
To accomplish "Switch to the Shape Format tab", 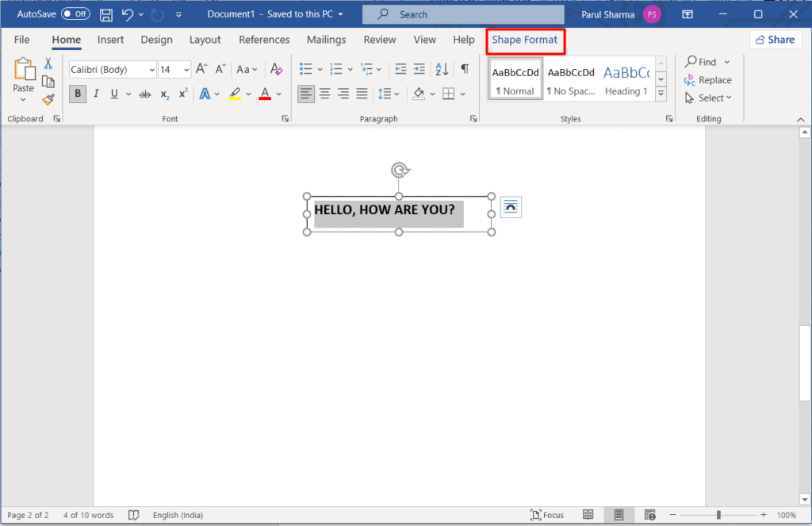I will tap(525, 40).
